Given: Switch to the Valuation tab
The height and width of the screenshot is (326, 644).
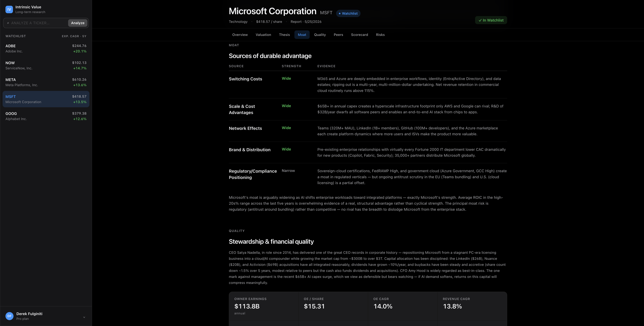Looking at the screenshot, I should point(263,35).
